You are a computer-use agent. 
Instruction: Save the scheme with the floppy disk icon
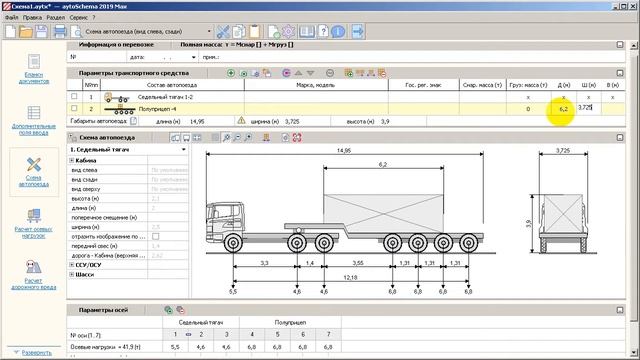pos(41,31)
